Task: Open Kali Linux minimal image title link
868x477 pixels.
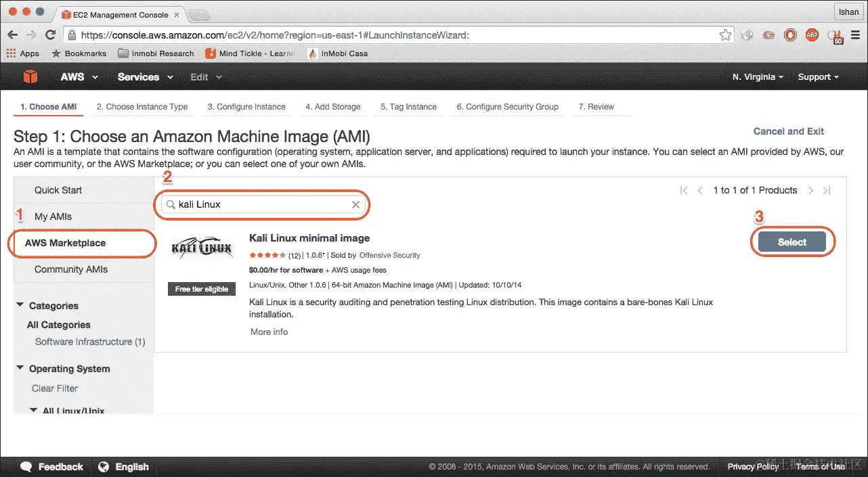Action: tap(309, 238)
